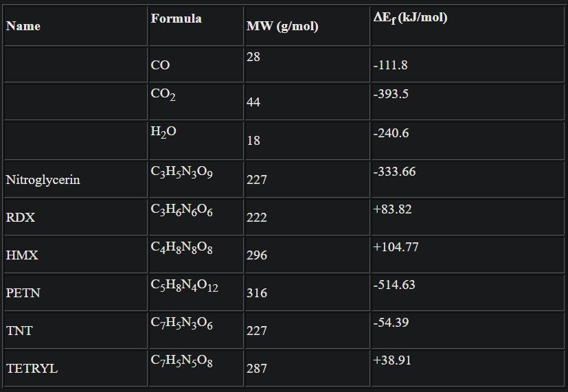Click the CO formula cell
Viewport: 568px width, 392px height.
click(x=161, y=66)
